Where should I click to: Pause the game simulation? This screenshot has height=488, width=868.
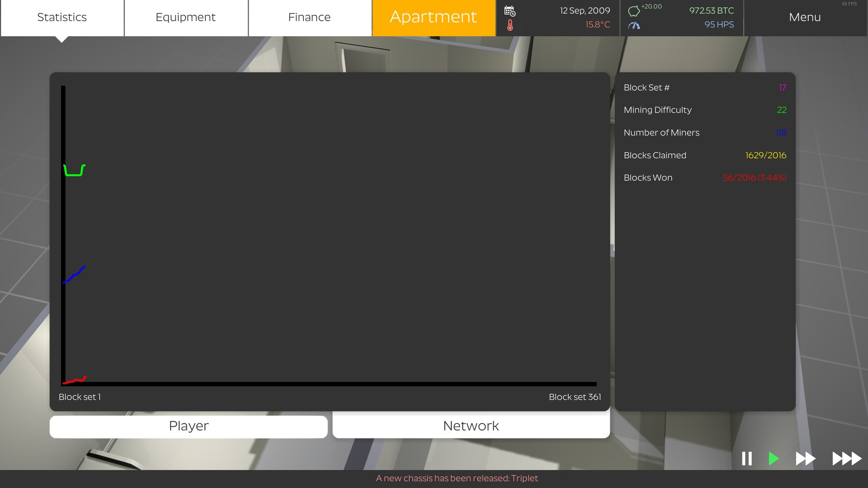pos(747,459)
